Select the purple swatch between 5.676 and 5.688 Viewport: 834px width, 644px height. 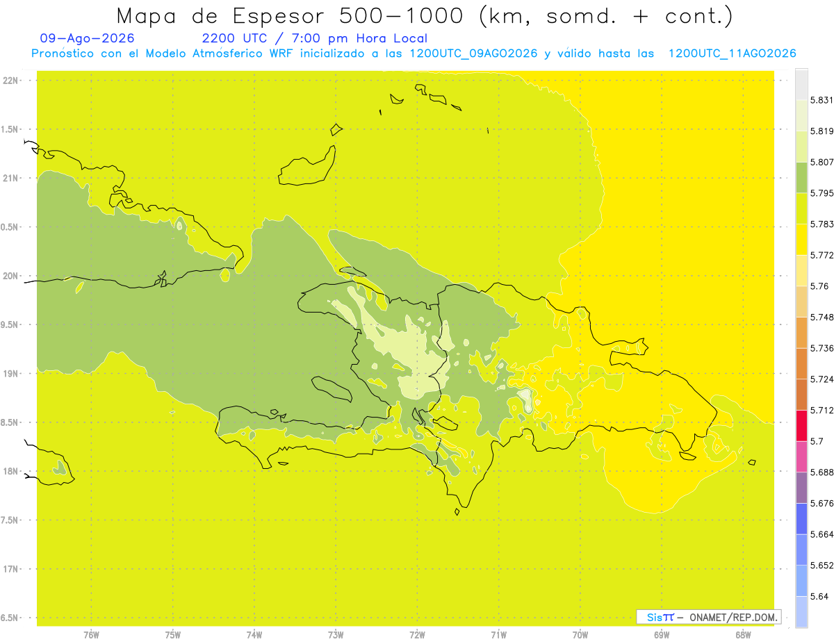(x=801, y=488)
